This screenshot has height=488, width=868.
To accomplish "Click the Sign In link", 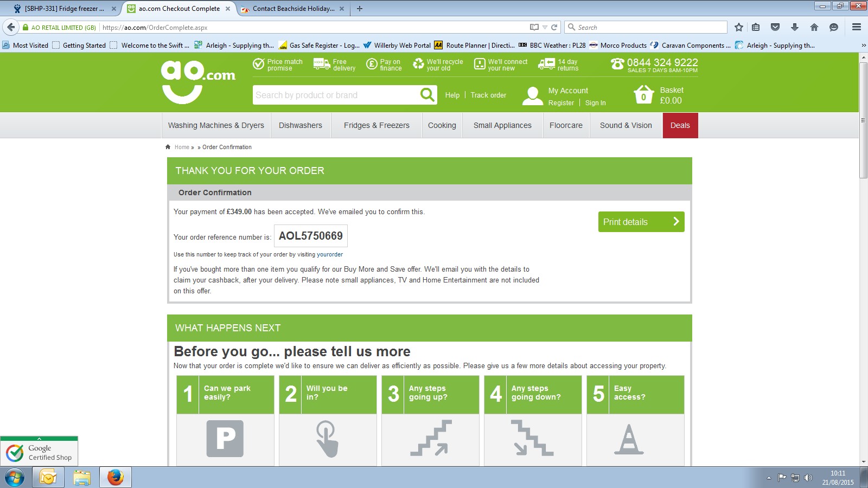I will 596,103.
